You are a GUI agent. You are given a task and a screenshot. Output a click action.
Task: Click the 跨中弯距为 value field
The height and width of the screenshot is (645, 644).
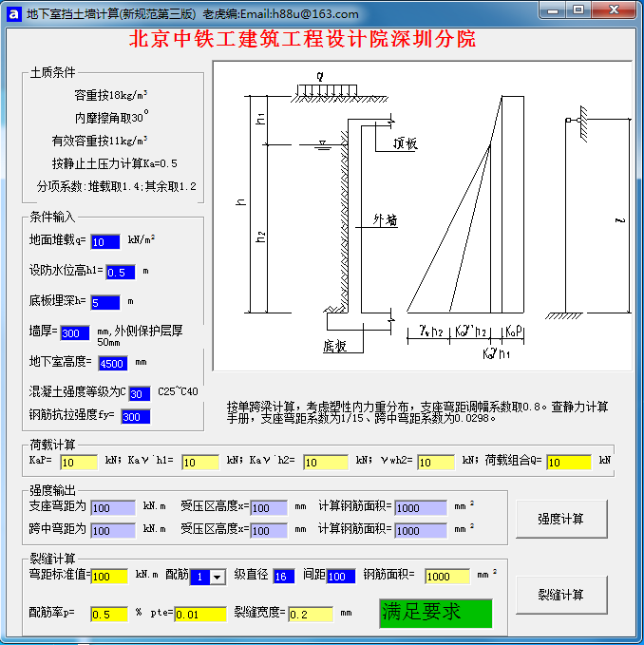click(113, 531)
